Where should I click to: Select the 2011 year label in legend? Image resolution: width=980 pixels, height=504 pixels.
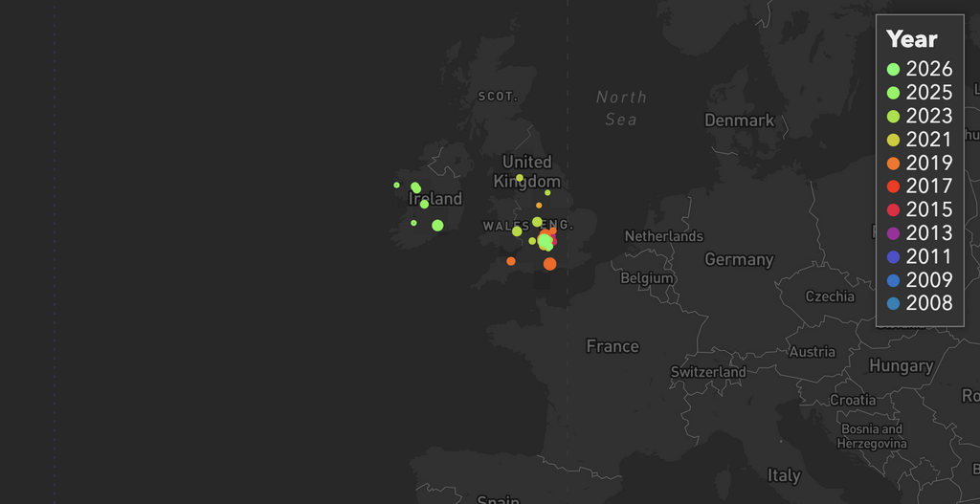pyautogui.click(x=928, y=256)
